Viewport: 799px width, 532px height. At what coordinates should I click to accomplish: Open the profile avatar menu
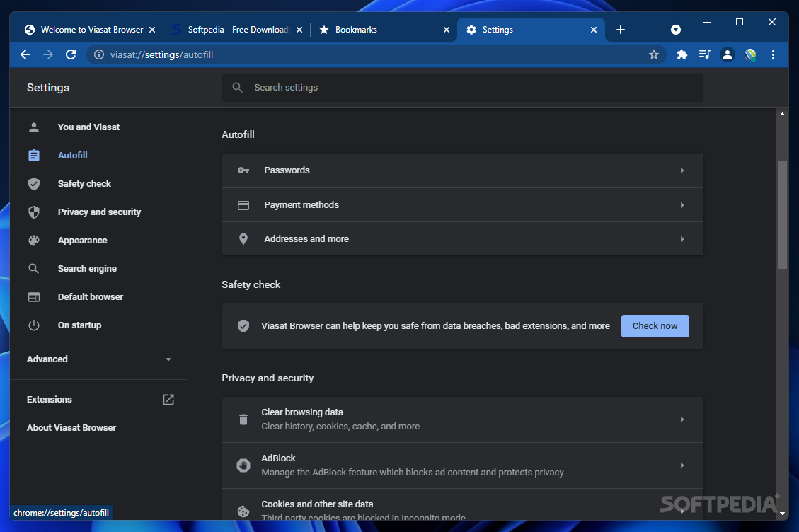(727, 54)
